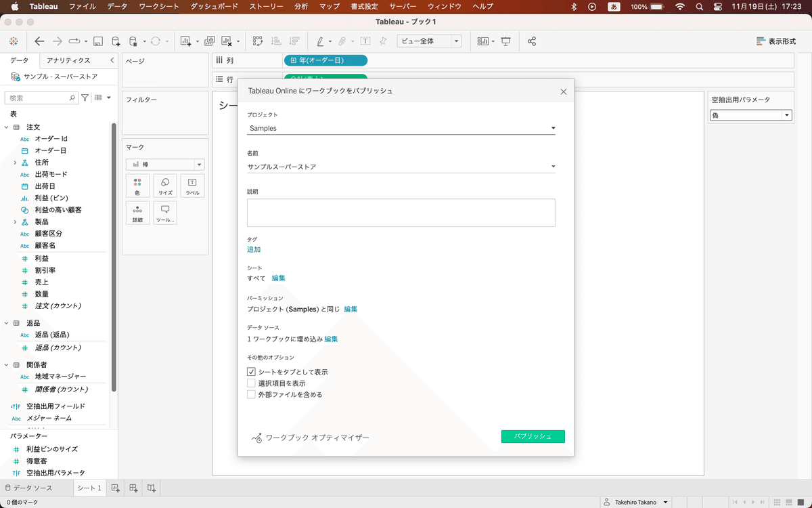
Task: Click the add new data source icon
Action: point(116,41)
